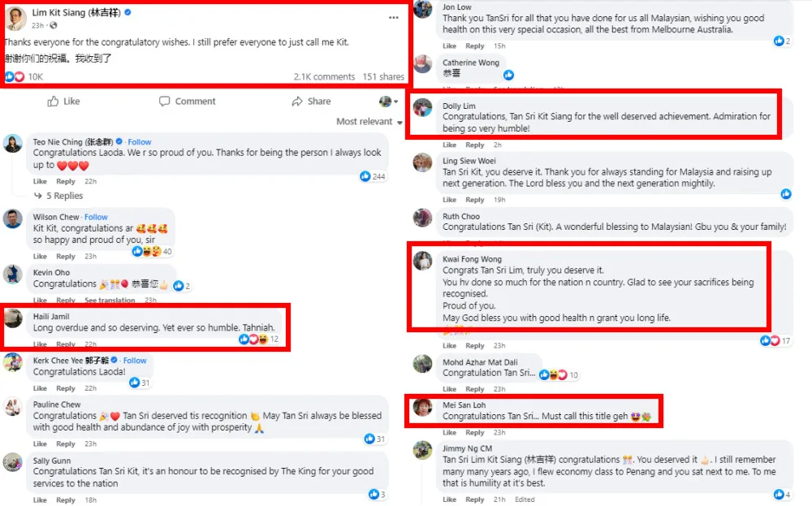Click the Like thumbs-up icon on the post

tap(54, 102)
